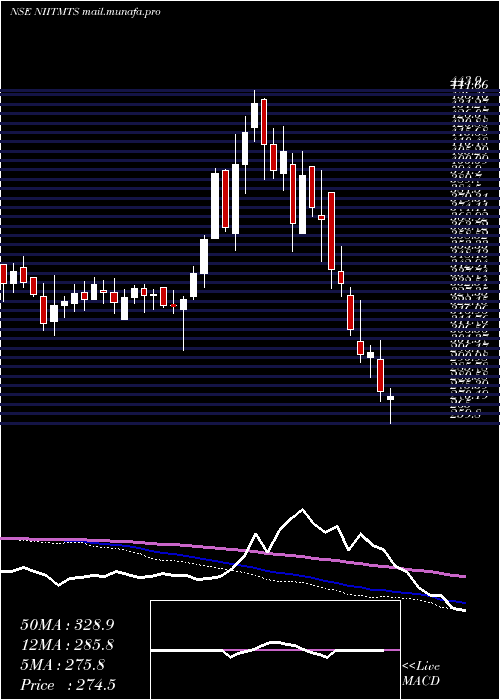Click inside the MACD indicator box
The height and width of the screenshot is (700, 500).
[275, 650]
